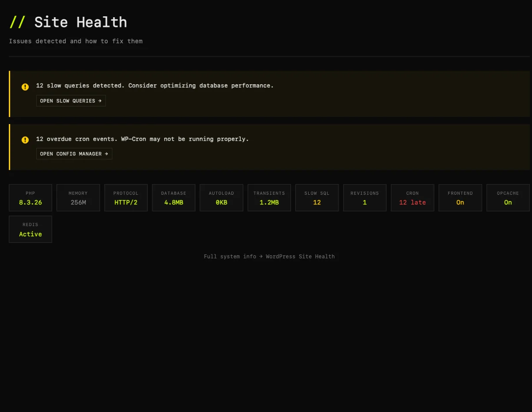Follow the WordPress Site Health link

pos(300,256)
